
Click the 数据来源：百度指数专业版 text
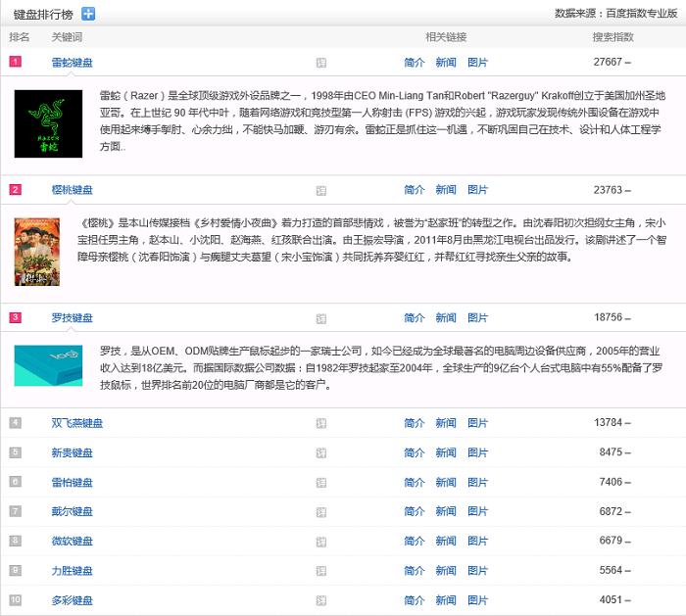click(616, 14)
